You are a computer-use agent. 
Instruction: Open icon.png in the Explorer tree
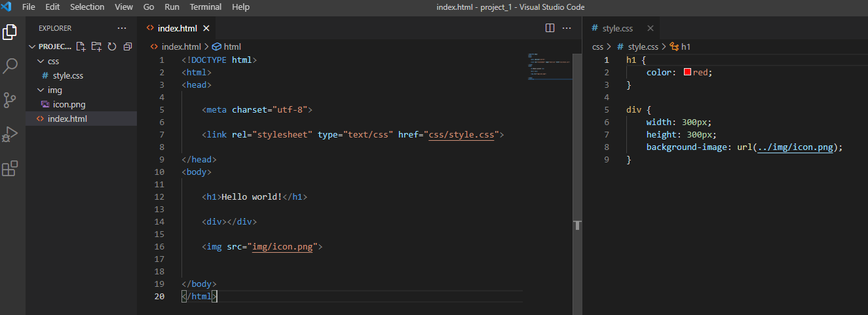pyautogui.click(x=69, y=104)
